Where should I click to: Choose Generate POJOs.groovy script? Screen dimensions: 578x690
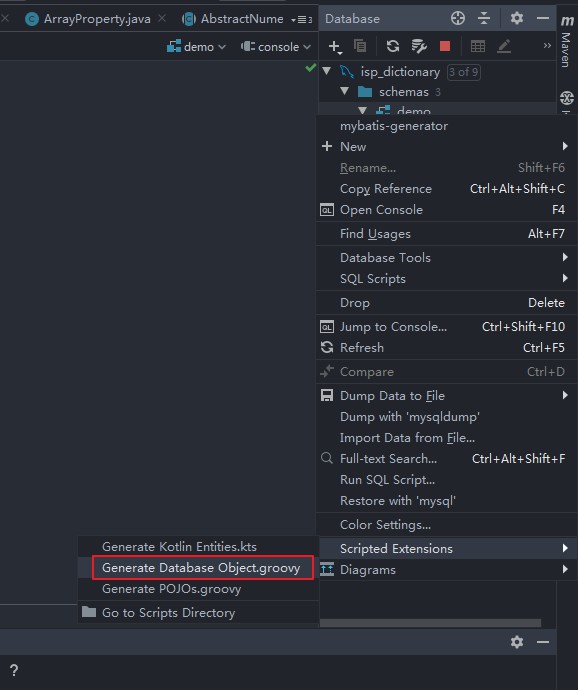pyautogui.click(x=171, y=589)
